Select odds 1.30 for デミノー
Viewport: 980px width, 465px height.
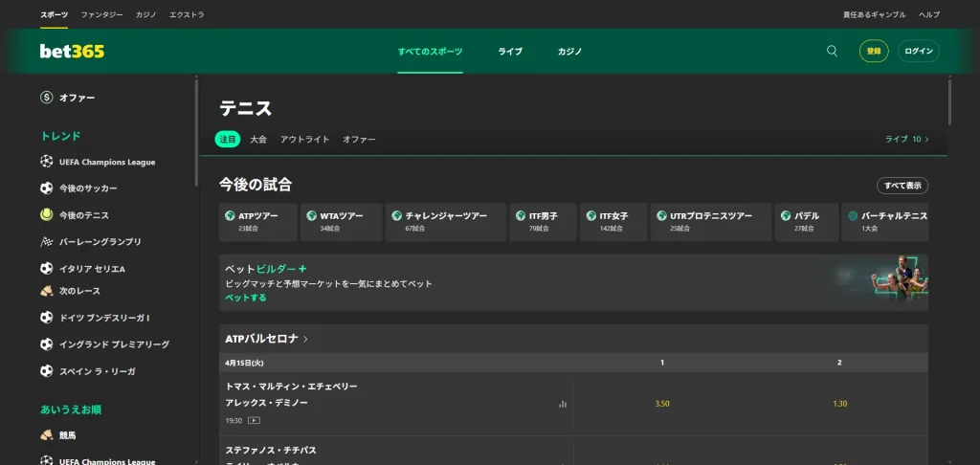pyautogui.click(x=839, y=404)
